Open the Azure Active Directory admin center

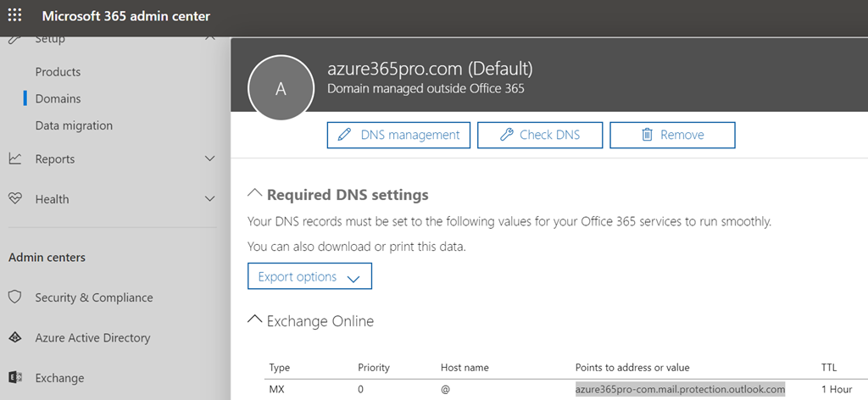click(92, 337)
